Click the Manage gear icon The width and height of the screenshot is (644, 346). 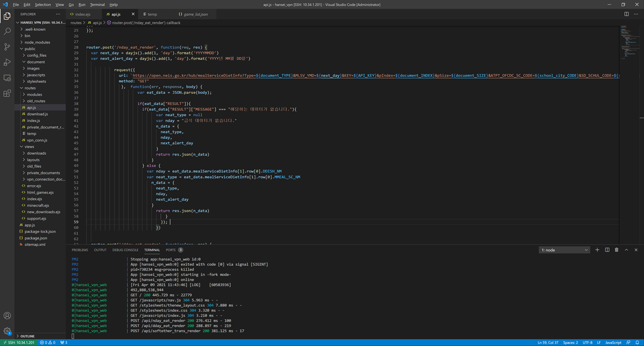point(7,331)
